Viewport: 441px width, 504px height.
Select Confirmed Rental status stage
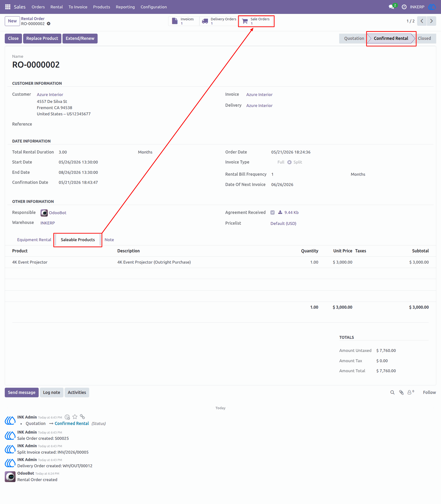[391, 38]
